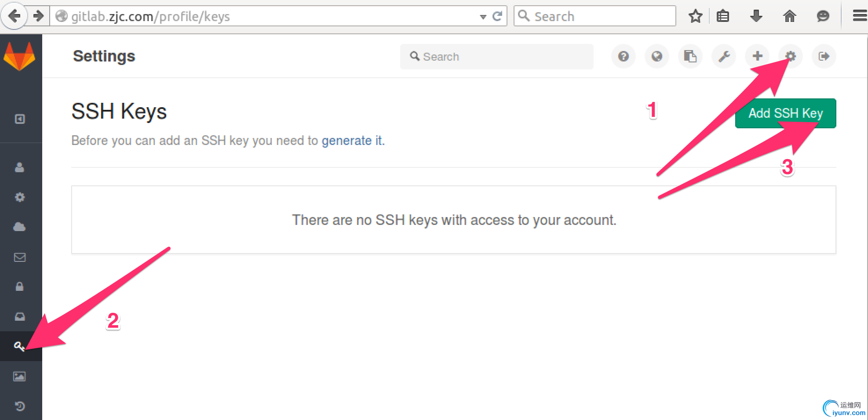Bookmark this page with the star icon
This screenshot has height=420, width=868.
[696, 16]
